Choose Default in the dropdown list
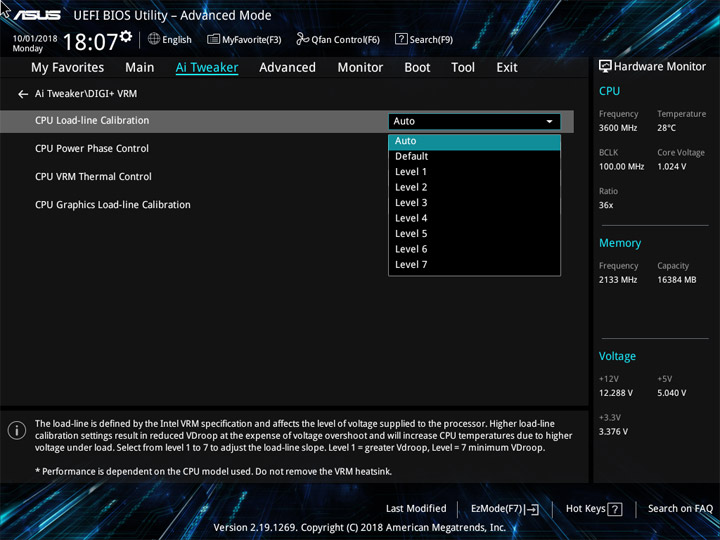Viewport: 720px width, 540px height. point(474,157)
